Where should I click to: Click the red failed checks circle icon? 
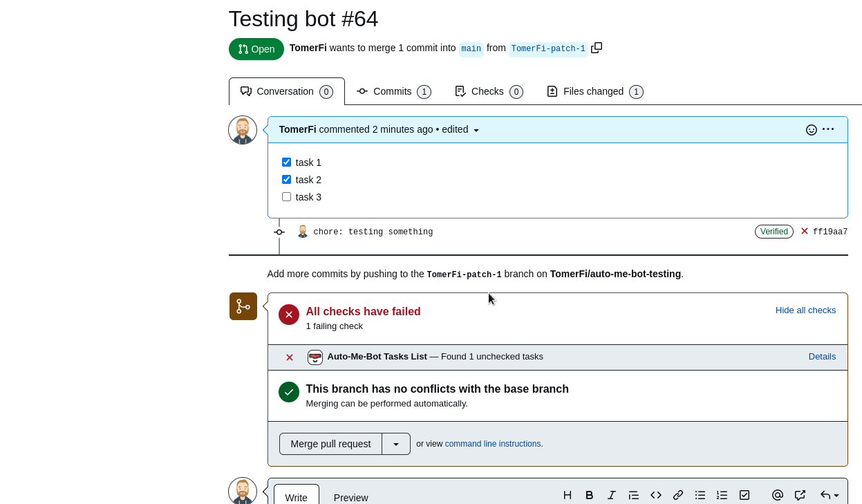289,315
